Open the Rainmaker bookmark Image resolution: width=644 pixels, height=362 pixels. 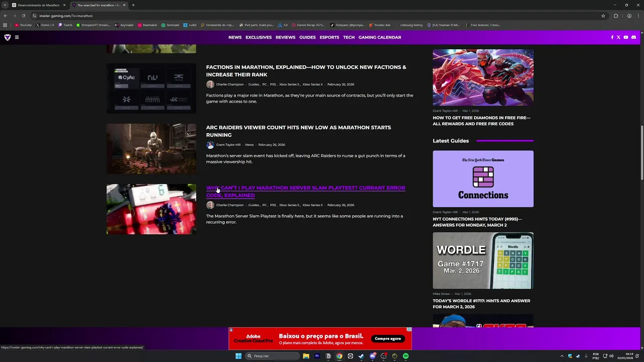147,25
